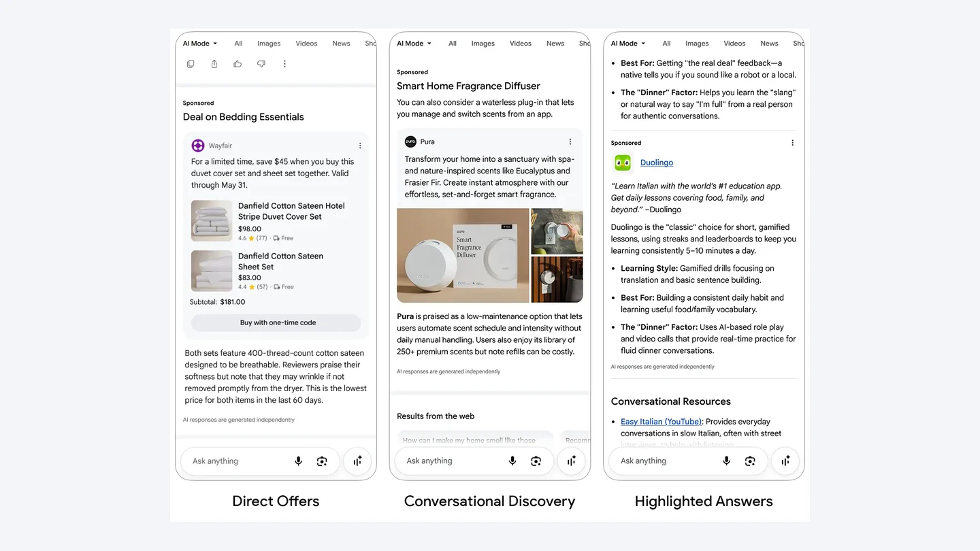Viewport: 980px width, 551px height.
Task: Switch to All tab in Conversational Discovery phone
Action: (453, 44)
